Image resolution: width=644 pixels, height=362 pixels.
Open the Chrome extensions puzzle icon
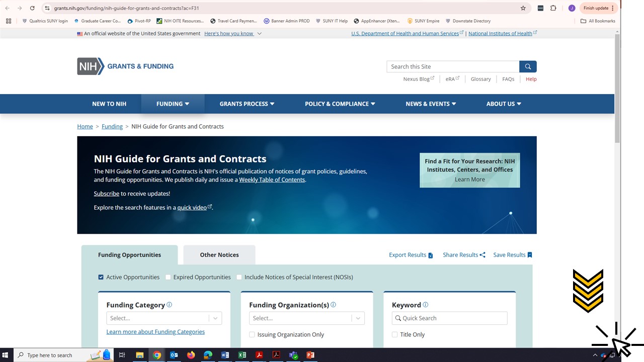(x=553, y=8)
